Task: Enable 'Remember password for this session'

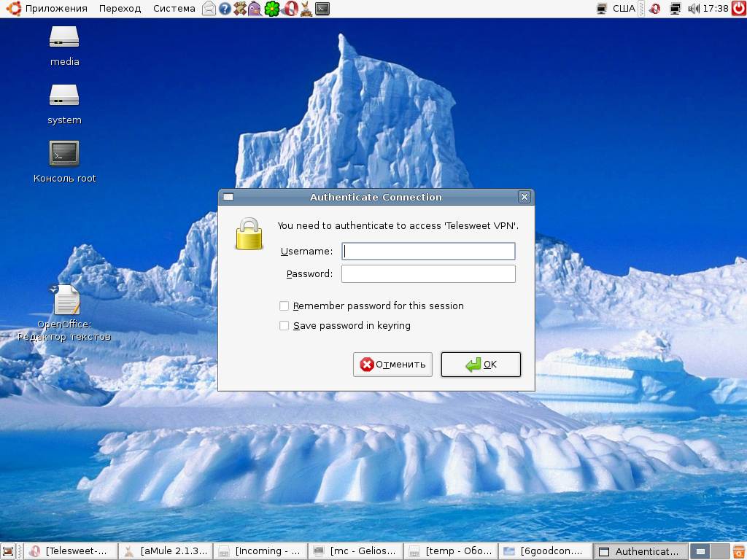Action: [x=285, y=306]
